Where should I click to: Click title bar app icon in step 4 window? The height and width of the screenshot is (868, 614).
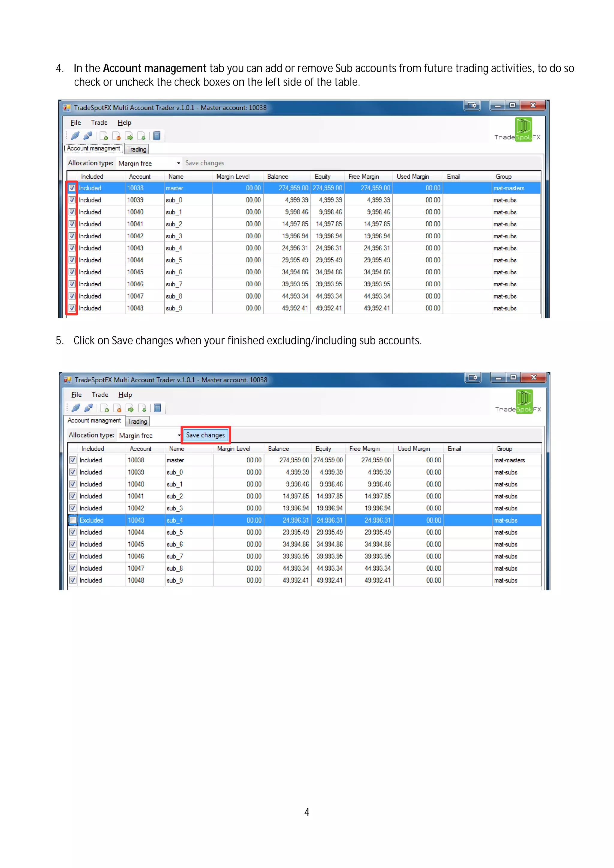click(x=67, y=108)
